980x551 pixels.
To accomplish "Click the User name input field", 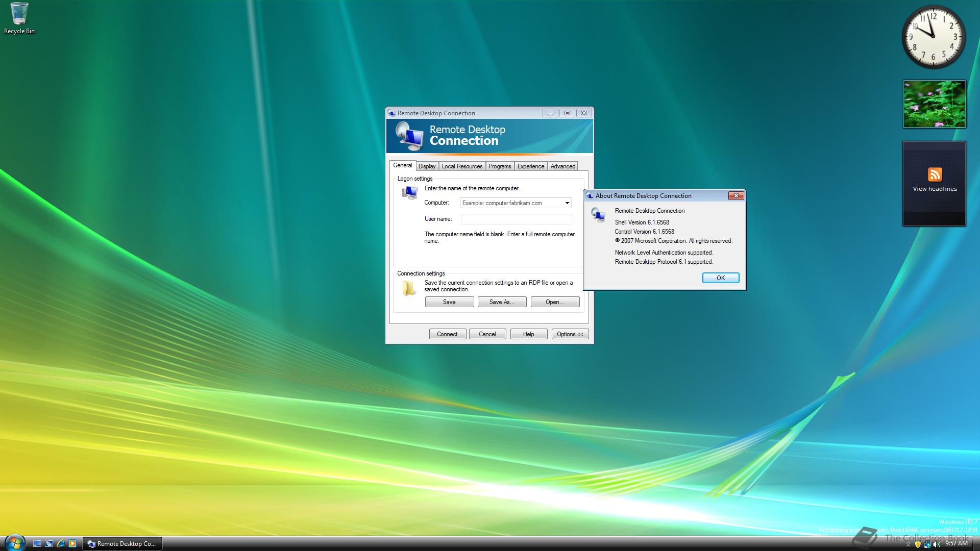I will point(516,219).
